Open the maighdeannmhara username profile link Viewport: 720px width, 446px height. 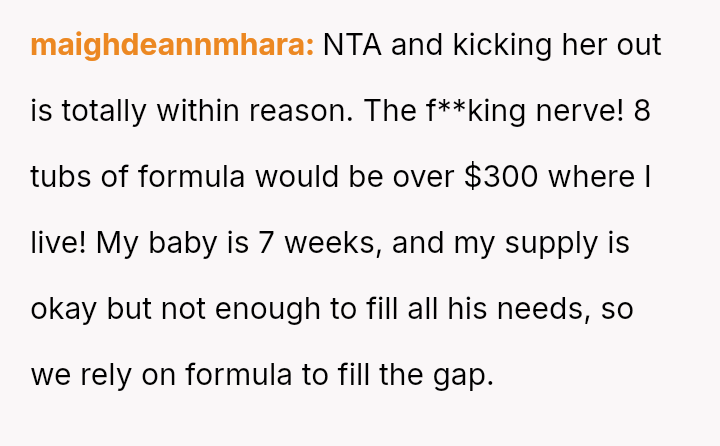tap(172, 46)
